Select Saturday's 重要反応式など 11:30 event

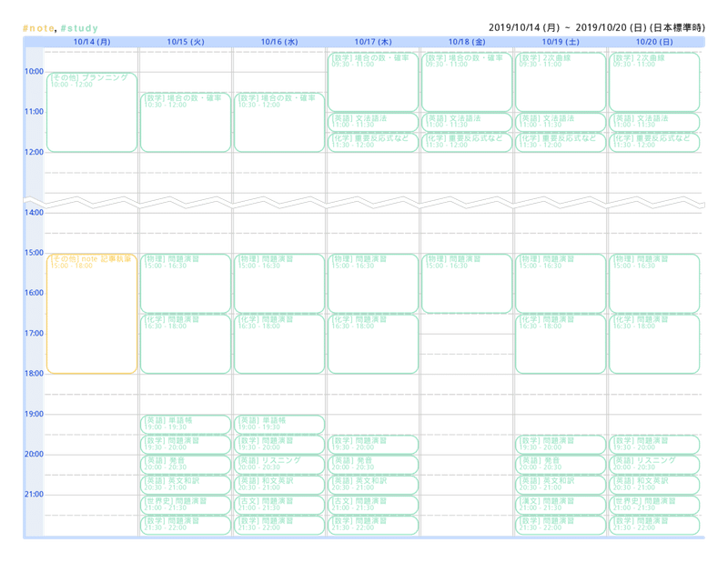pyautogui.click(x=561, y=143)
